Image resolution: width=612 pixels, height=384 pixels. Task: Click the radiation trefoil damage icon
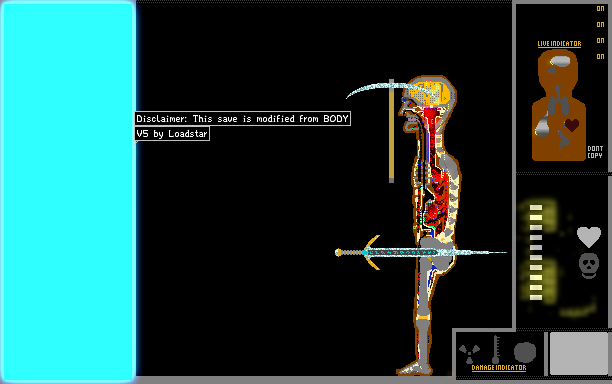469,353
